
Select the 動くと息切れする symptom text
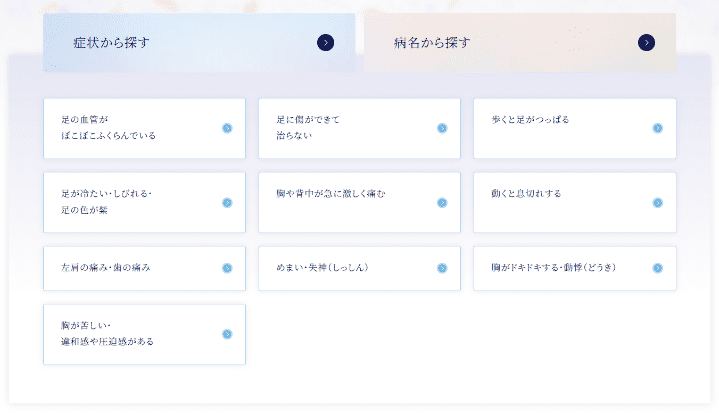pos(526,193)
